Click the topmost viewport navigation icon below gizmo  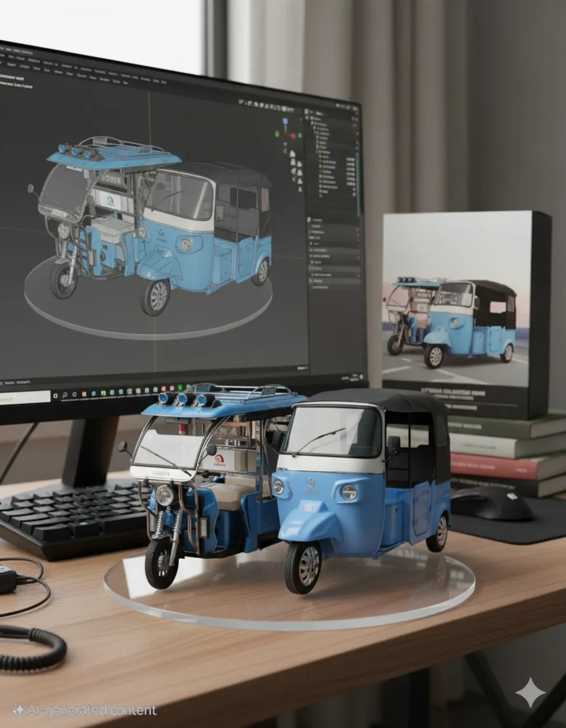click(x=292, y=154)
